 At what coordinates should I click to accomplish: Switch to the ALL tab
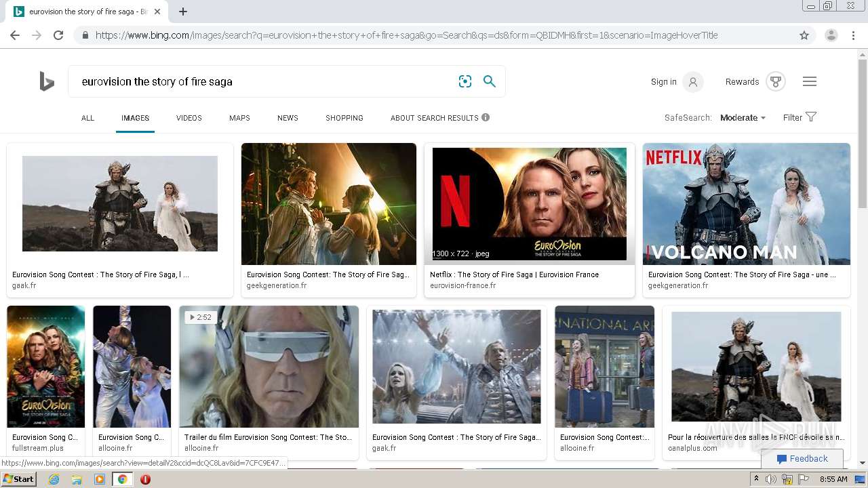coord(87,118)
